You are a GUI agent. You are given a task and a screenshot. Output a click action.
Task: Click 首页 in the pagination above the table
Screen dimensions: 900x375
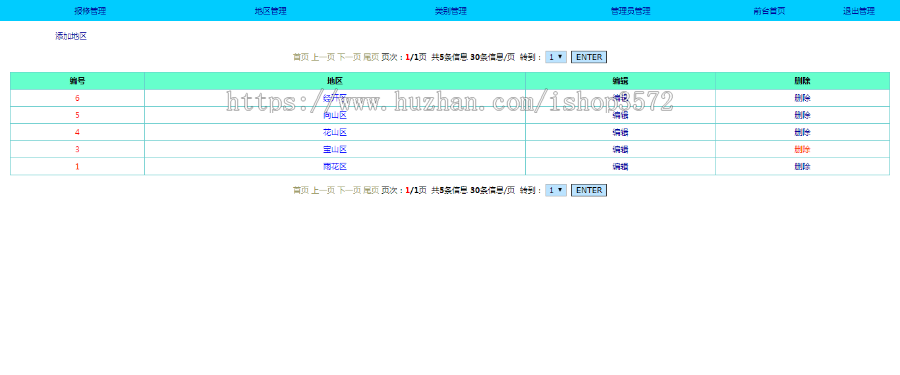tap(301, 57)
